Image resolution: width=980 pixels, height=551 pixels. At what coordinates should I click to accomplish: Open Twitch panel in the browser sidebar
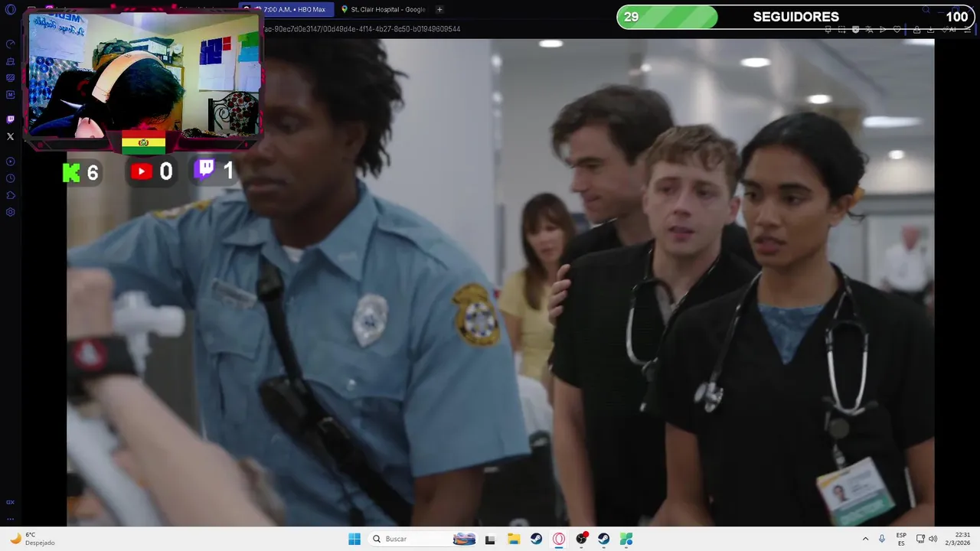(x=10, y=119)
